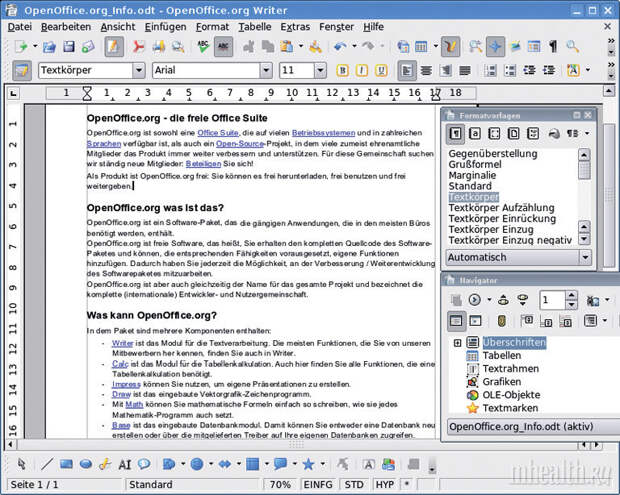Select the Tabellen item in Navigator
This screenshot has height=495, width=620.
click(x=501, y=355)
